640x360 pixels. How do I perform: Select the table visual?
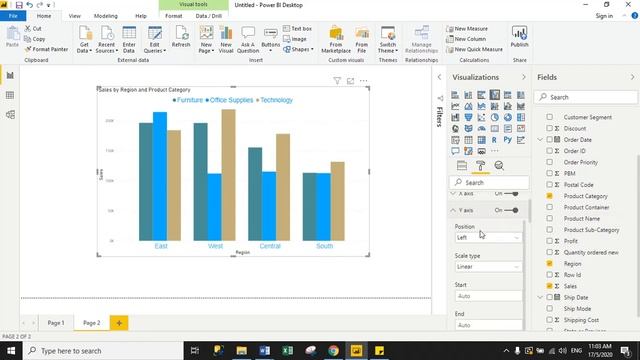pos(468,140)
